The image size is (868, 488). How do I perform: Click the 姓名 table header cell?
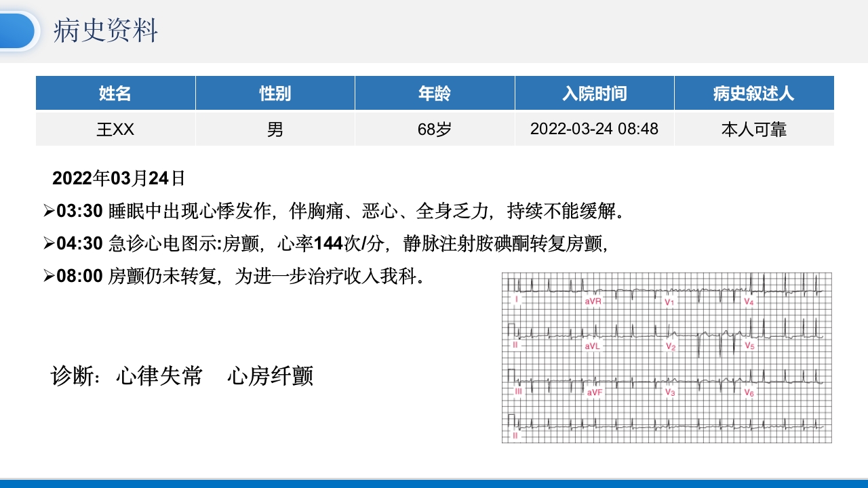(x=115, y=93)
